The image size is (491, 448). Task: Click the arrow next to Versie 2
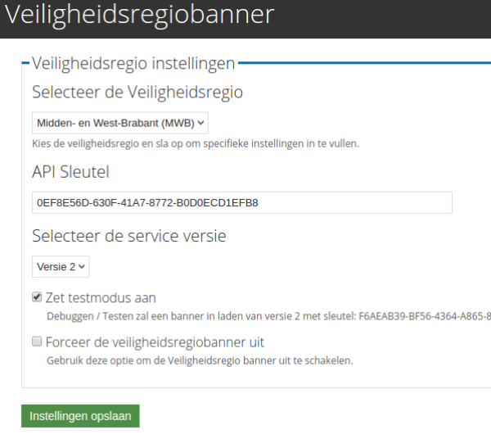pyautogui.click(x=82, y=266)
